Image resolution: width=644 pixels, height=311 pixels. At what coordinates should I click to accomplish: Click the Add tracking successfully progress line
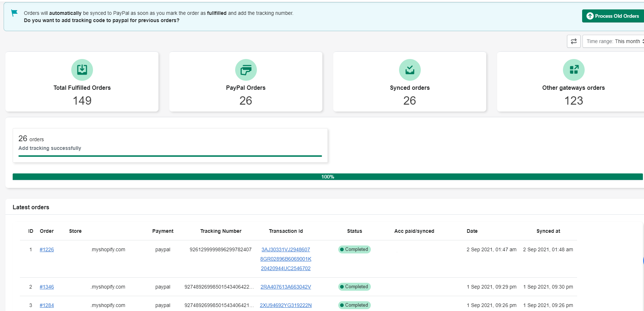point(170,156)
